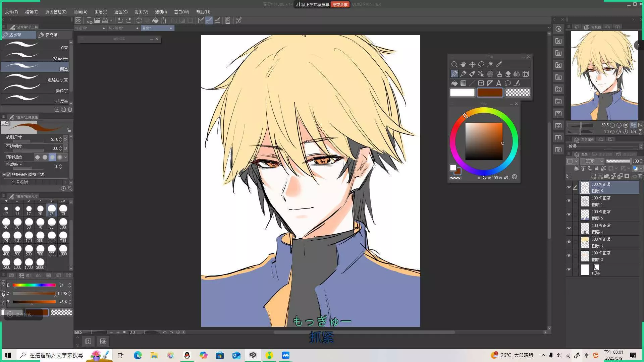Click the Undo arrow in the command bar
This screenshot has width=644, height=362.
(x=120, y=20)
